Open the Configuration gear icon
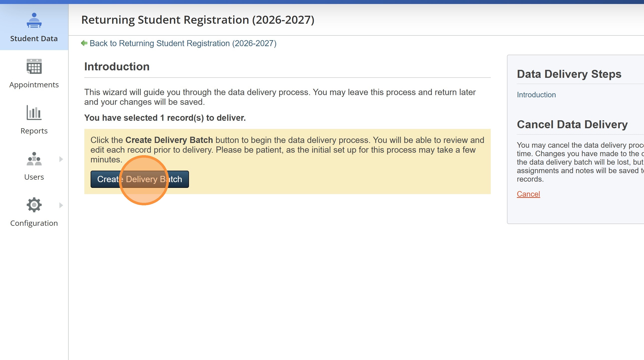644x360 pixels. [x=34, y=205]
